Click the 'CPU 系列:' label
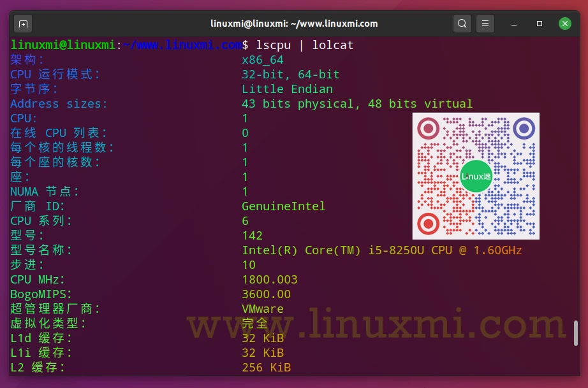Screen dimensions: 588x388 click(x=41, y=221)
